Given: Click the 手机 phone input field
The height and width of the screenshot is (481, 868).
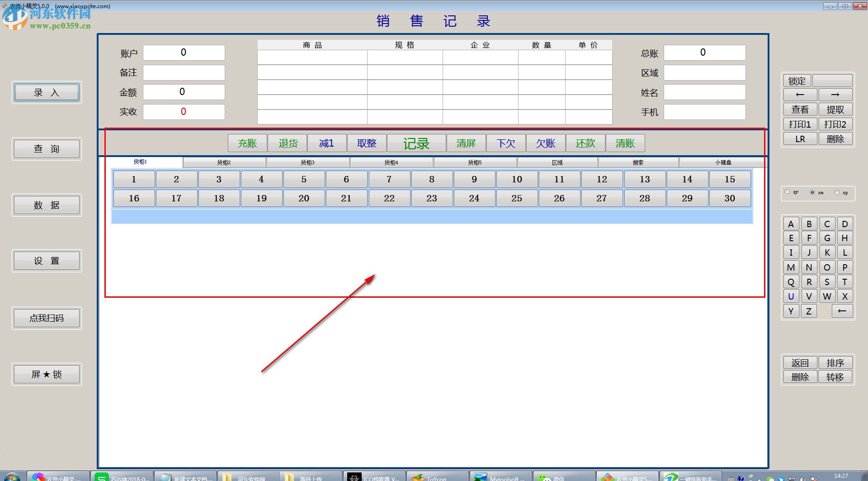Looking at the screenshot, I should 704,112.
